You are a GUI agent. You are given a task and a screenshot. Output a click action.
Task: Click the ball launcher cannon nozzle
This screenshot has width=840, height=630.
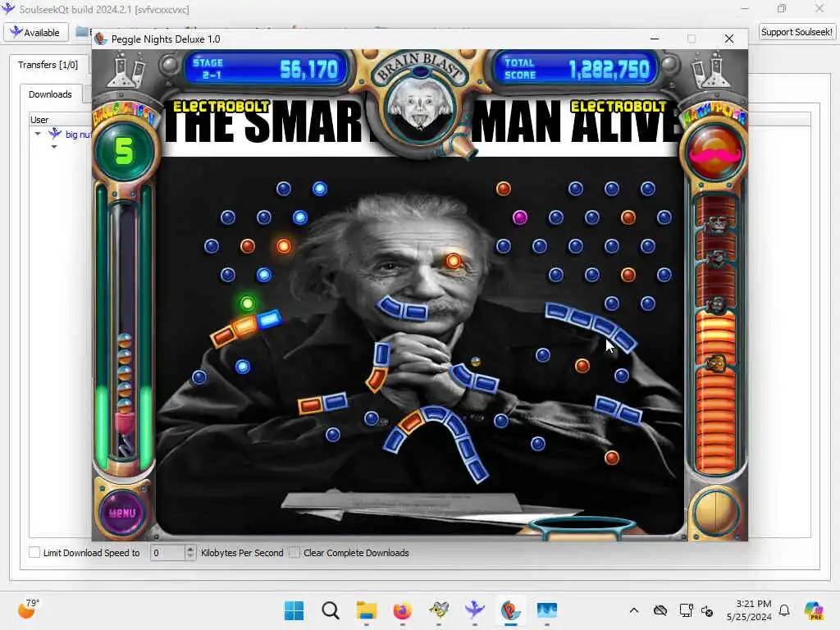click(462, 148)
